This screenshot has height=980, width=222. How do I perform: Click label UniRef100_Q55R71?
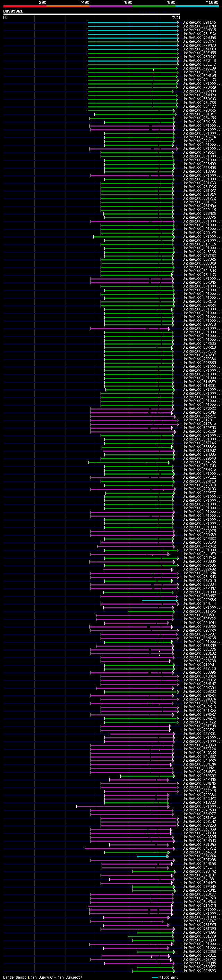click(199, 416)
